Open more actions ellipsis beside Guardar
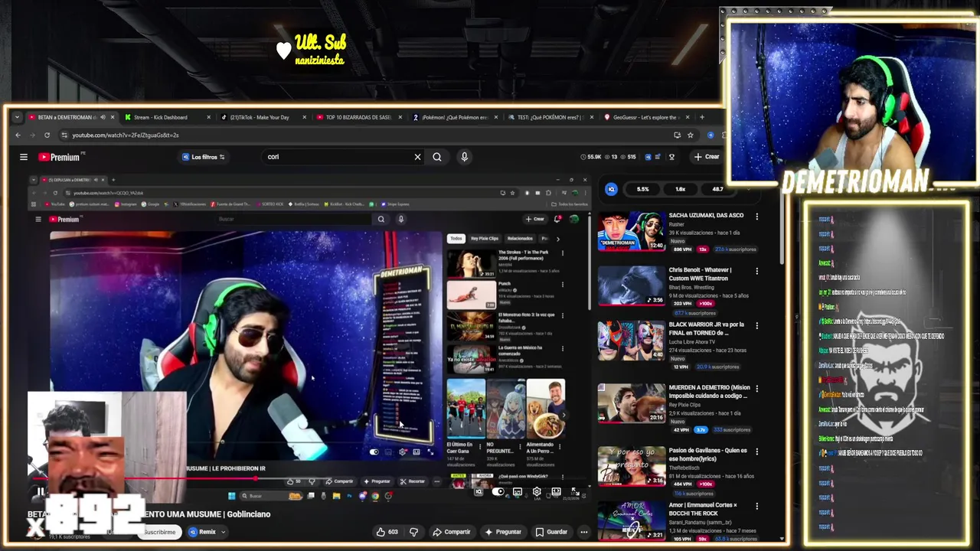980x551 pixels. 584,532
